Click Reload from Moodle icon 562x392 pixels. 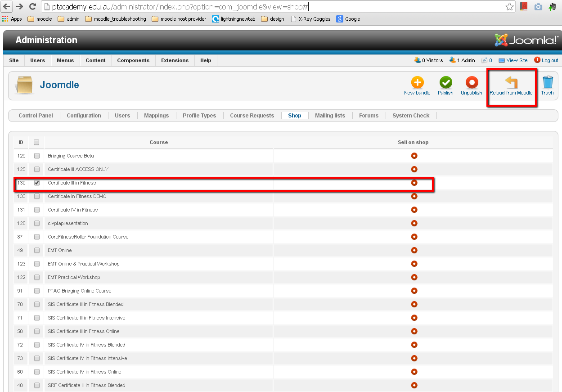point(511,83)
